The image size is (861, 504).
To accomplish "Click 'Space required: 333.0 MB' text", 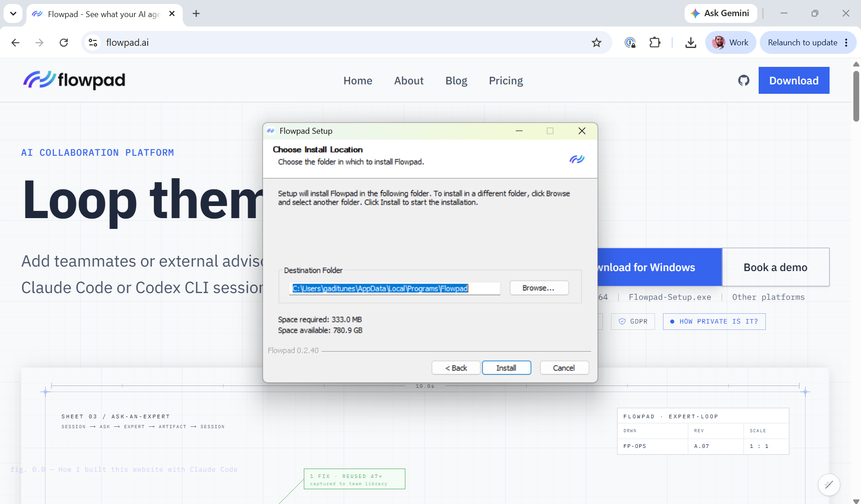I will (320, 320).
